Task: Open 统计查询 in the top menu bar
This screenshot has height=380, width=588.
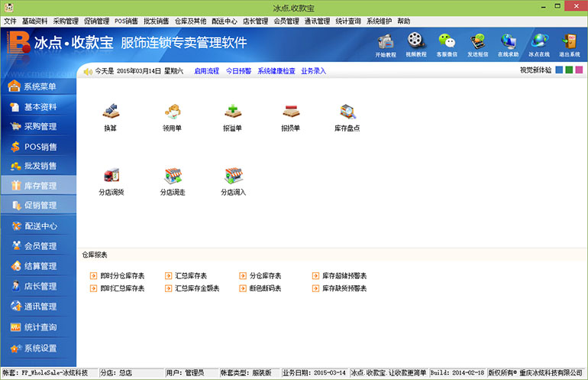Action: tap(348, 21)
